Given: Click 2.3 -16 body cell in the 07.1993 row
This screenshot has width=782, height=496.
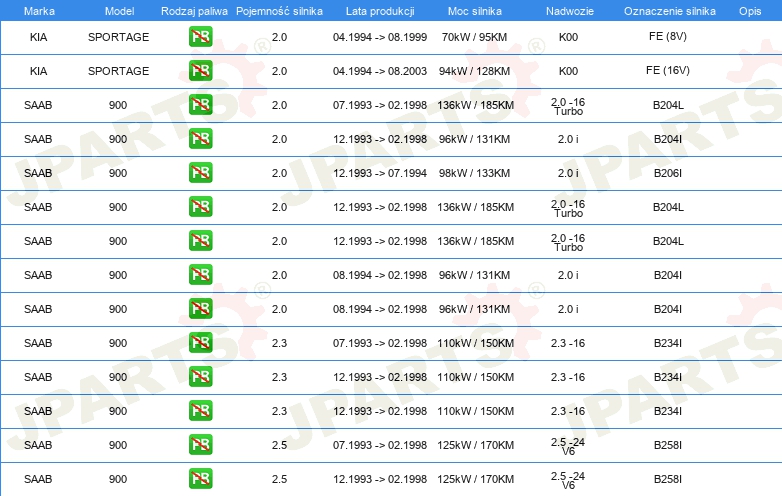Looking at the screenshot, I should 568,343.
